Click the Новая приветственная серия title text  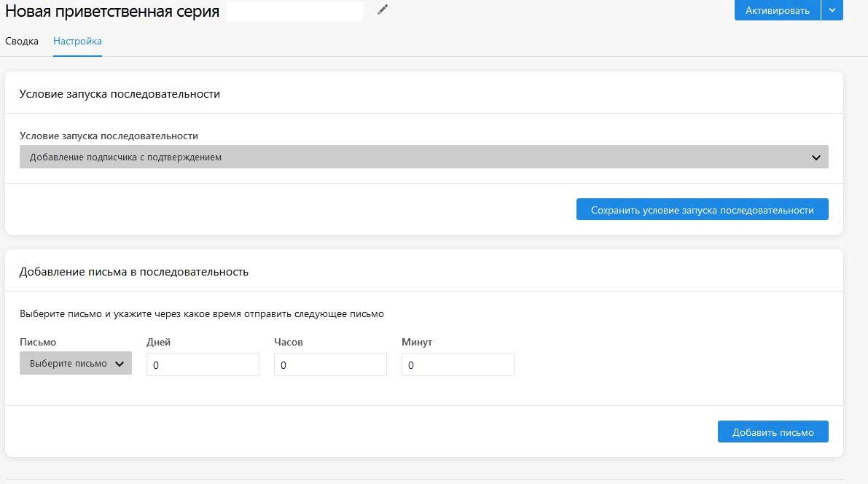tap(112, 12)
